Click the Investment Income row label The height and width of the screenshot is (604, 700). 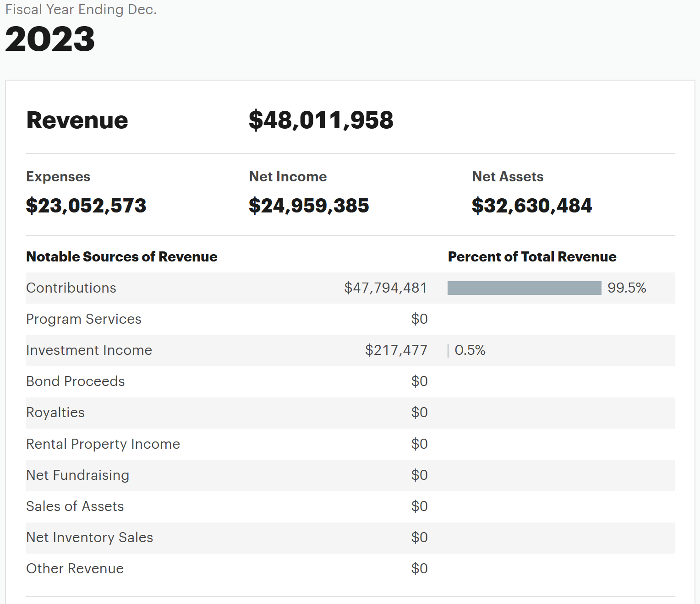coord(89,350)
